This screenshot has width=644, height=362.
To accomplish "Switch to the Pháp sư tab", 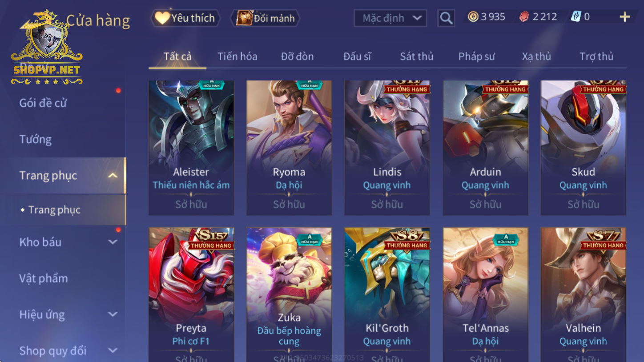I will pos(476,56).
